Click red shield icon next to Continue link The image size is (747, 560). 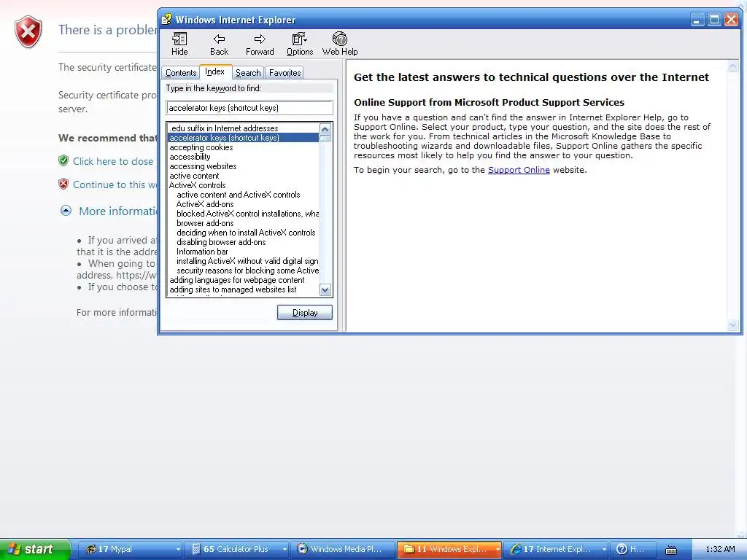pyautogui.click(x=63, y=184)
